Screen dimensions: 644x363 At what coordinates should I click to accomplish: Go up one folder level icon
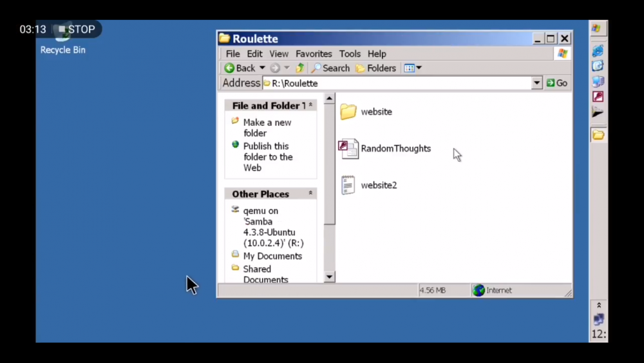point(300,68)
